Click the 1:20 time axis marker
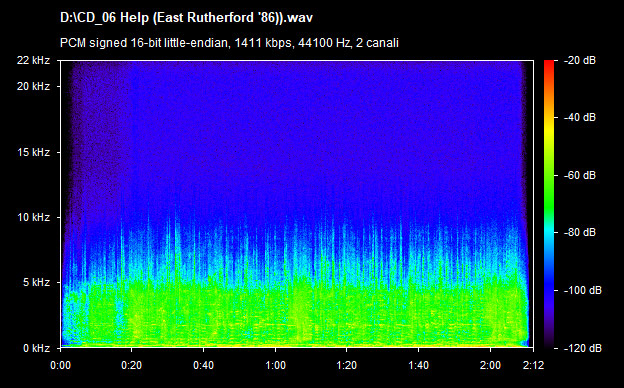624x388 pixels. coord(347,365)
